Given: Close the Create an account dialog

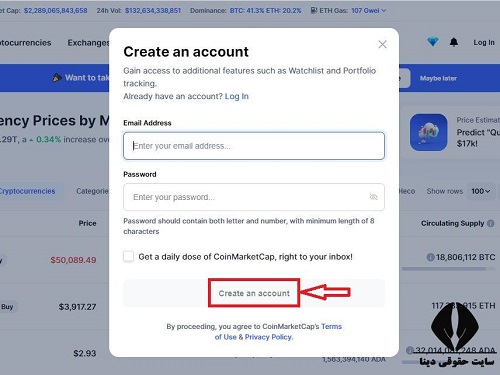Looking at the screenshot, I should tap(382, 44).
